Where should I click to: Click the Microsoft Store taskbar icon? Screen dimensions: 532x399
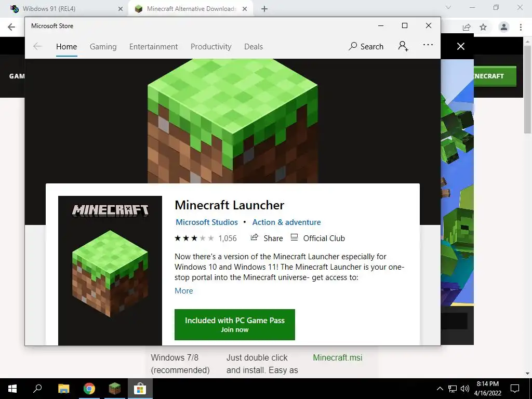(140, 389)
